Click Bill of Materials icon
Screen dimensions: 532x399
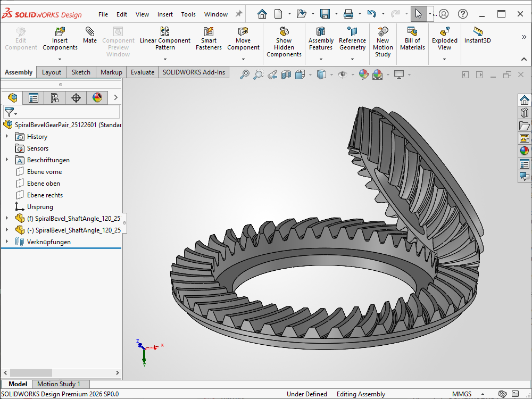[412, 32]
